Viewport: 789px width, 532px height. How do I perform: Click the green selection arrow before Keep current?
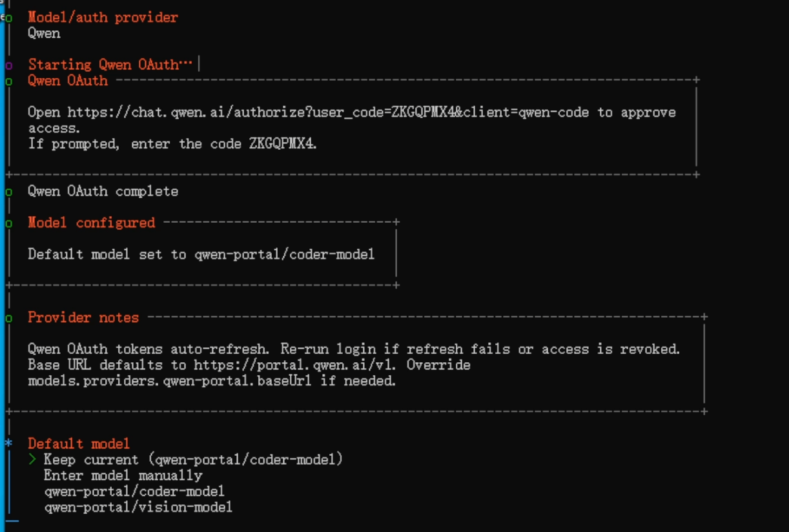(x=32, y=460)
